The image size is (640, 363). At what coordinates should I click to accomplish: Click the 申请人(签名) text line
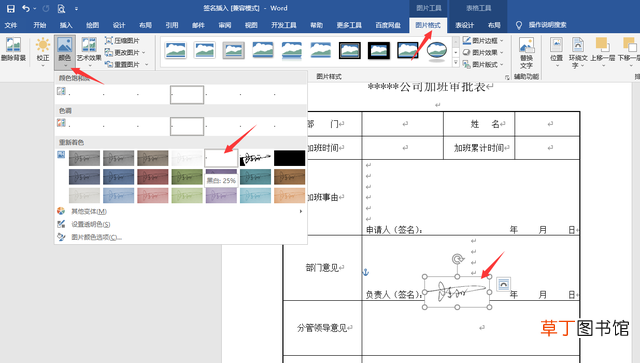394,230
